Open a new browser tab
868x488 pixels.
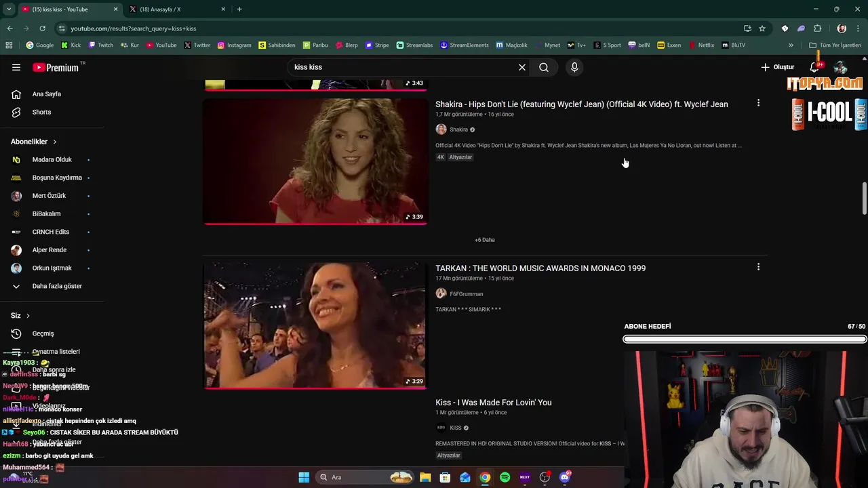239,9
